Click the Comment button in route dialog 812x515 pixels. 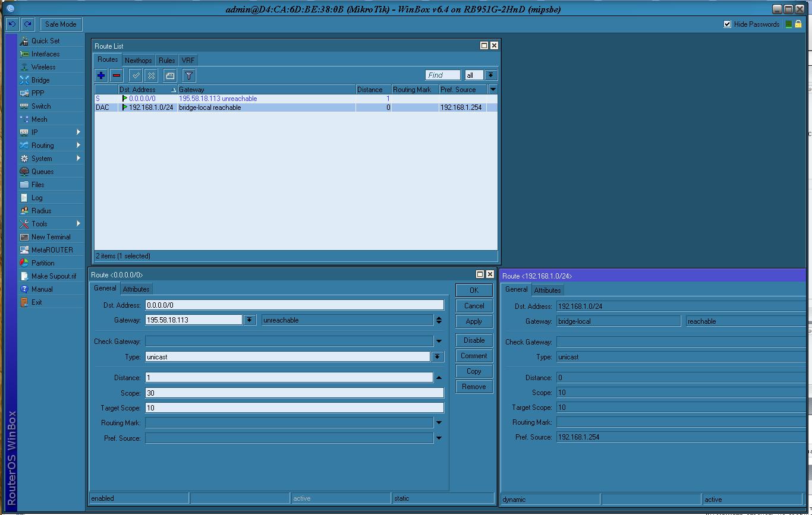click(474, 356)
